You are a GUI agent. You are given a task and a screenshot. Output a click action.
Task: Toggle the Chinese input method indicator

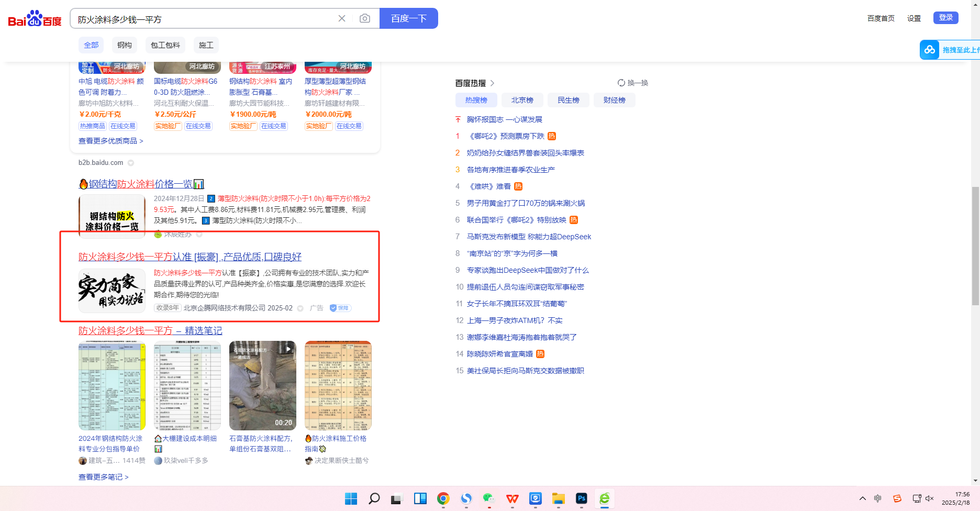click(x=878, y=498)
